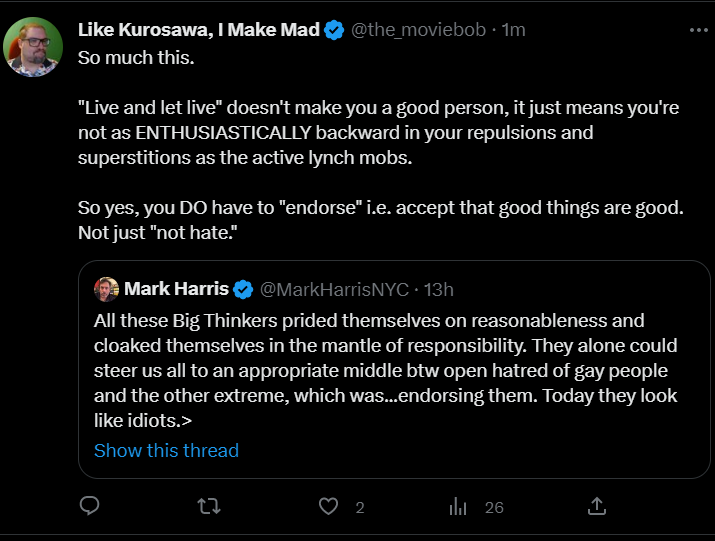The image size is (715, 541).
Task: Click the 'Mark Harris' display name
Action: coord(176,289)
